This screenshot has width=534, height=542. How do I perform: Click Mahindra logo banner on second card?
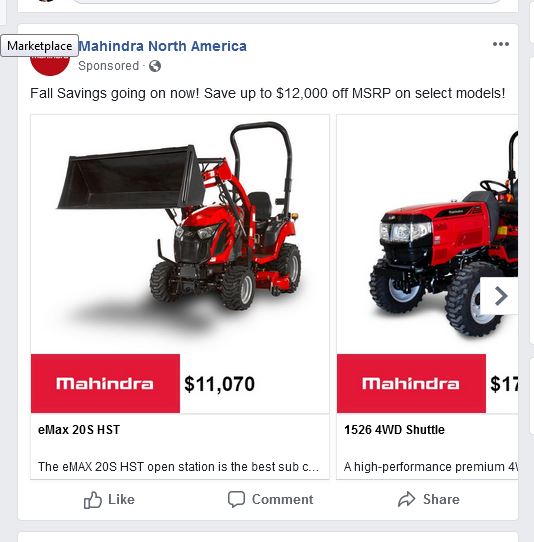click(411, 383)
